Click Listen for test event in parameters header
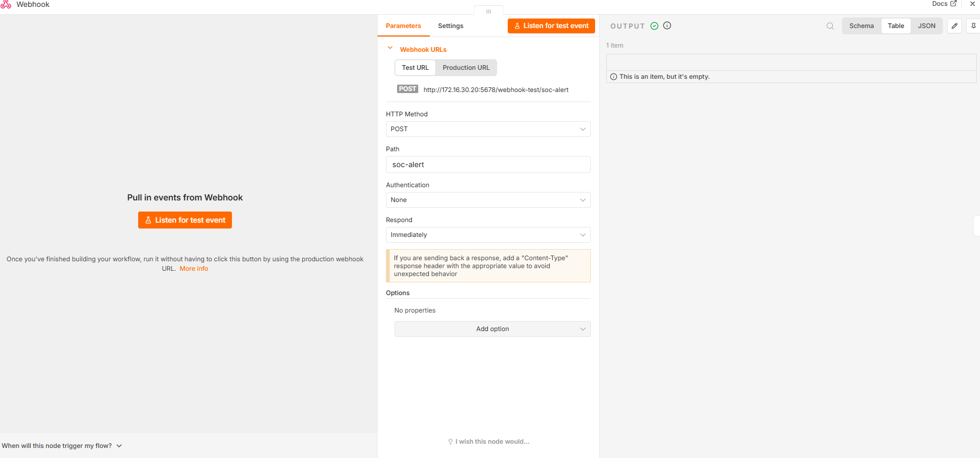980x458 pixels. point(551,26)
